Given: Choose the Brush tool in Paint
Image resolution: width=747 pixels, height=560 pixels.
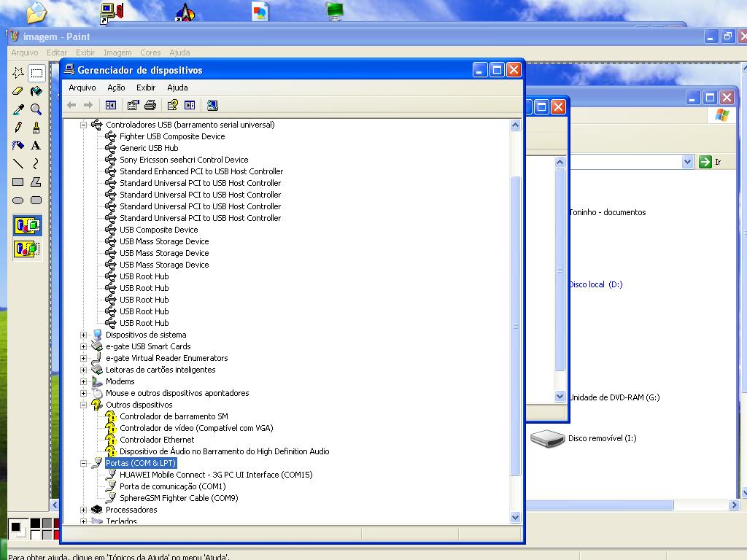Looking at the screenshot, I should point(36,127).
